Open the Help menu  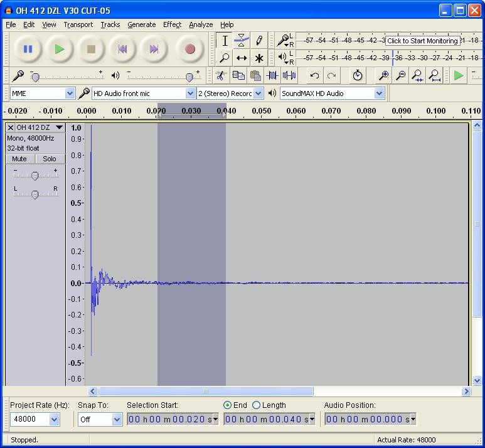pos(227,24)
